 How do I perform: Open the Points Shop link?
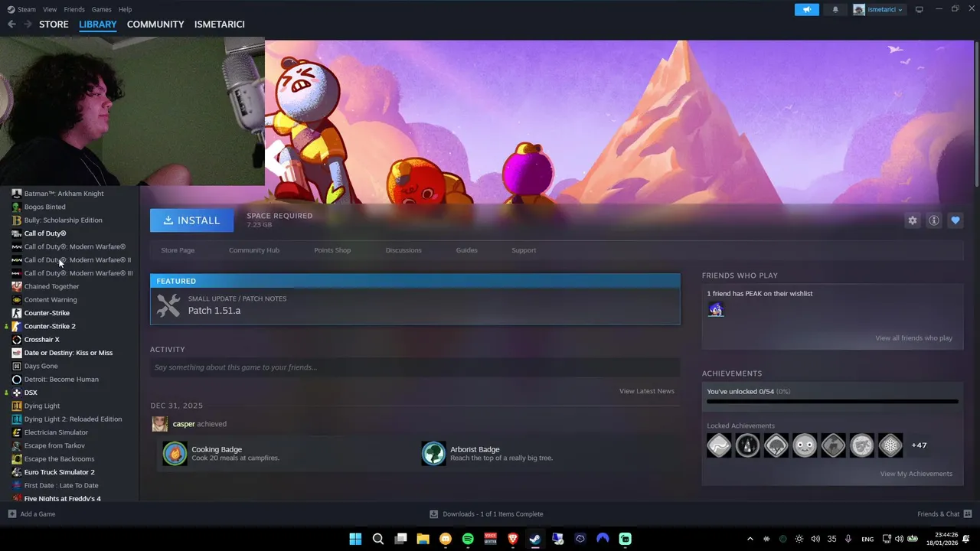tap(332, 250)
